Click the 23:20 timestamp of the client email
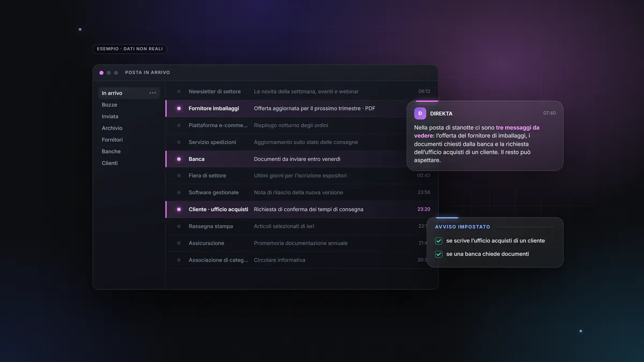This screenshot has height=362, width=644. click(424, 209)
